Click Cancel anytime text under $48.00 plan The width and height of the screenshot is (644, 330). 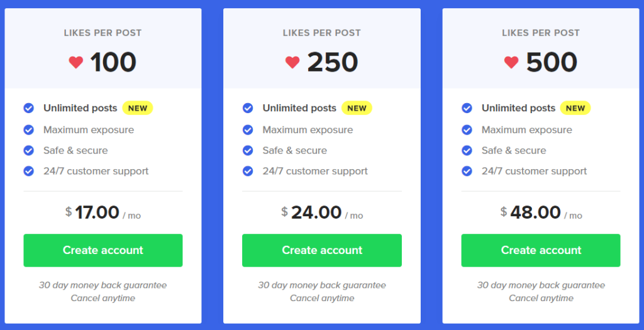(x=541, y=298)
